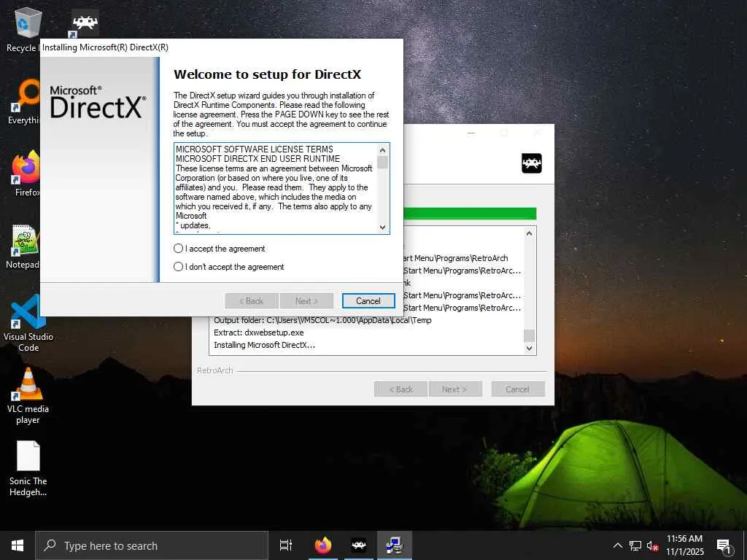Viewport: 747px width, 560px height.
Task: Click the 'Installing Microsoft DirectX...' log line
Action: tap(264, 345)
